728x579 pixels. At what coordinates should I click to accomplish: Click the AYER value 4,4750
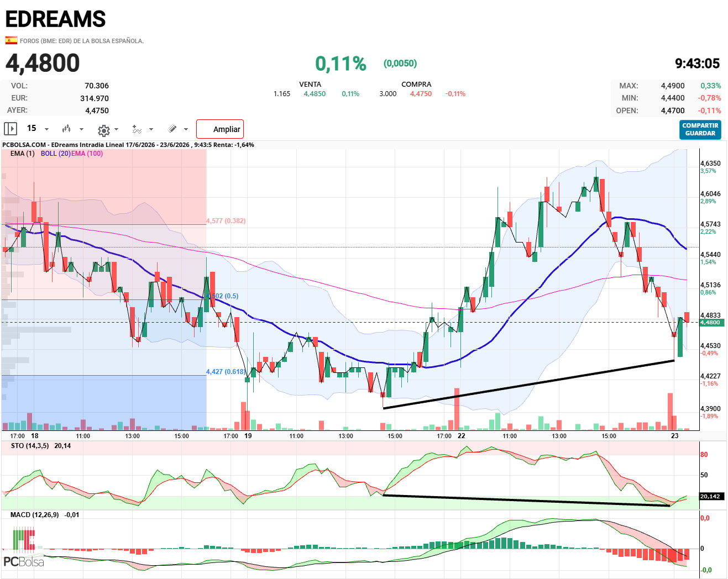coord(97,110)
